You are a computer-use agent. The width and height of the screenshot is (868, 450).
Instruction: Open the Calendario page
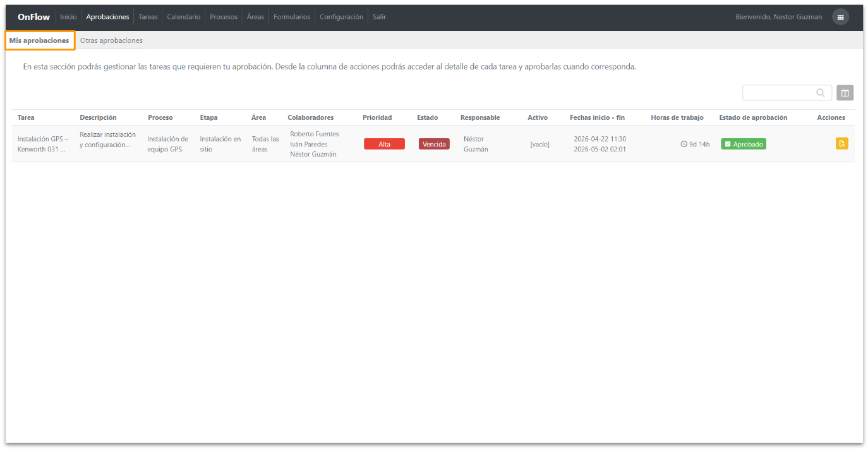(x=184, y=17)
